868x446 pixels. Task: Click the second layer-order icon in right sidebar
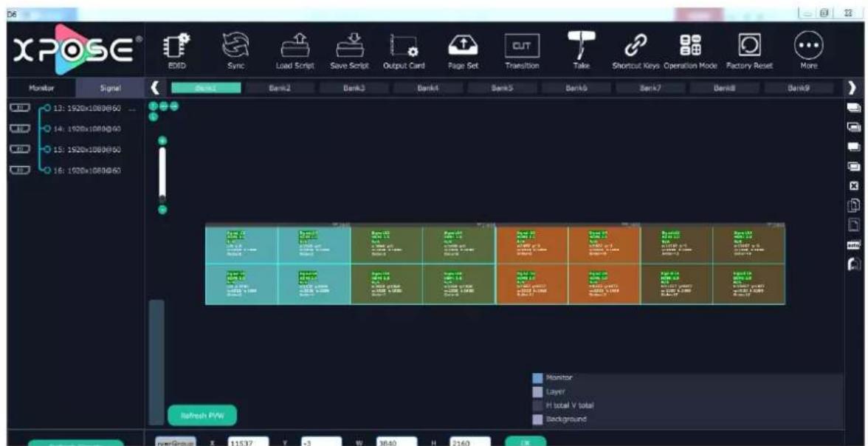pos(853,127)
